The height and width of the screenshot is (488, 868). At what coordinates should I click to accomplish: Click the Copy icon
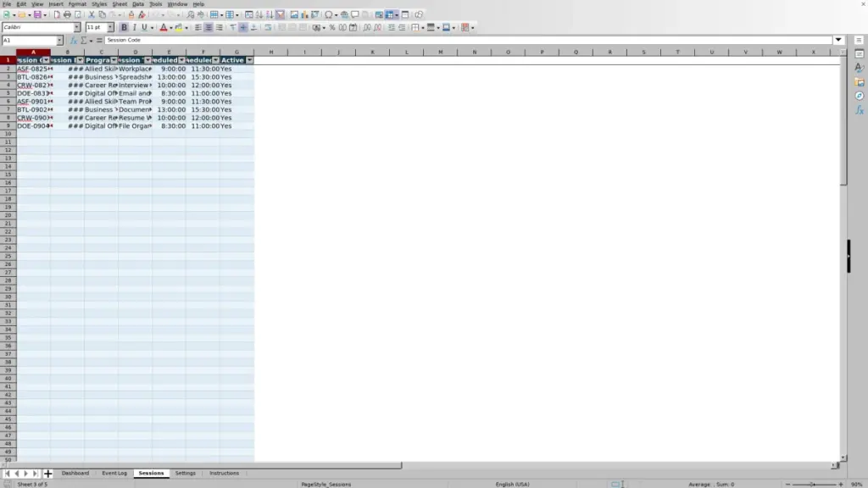(x=102, y=14)
